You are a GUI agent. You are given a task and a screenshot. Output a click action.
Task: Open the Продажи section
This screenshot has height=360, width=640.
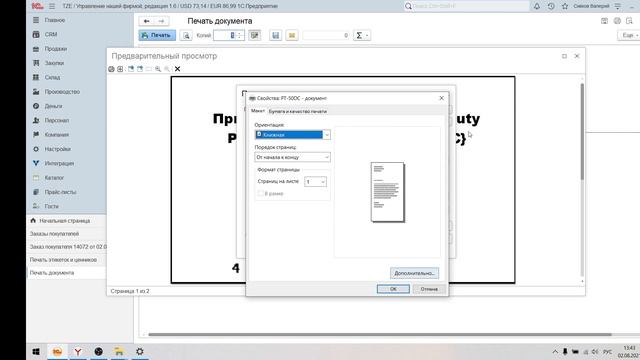click(x=56, y=49)
